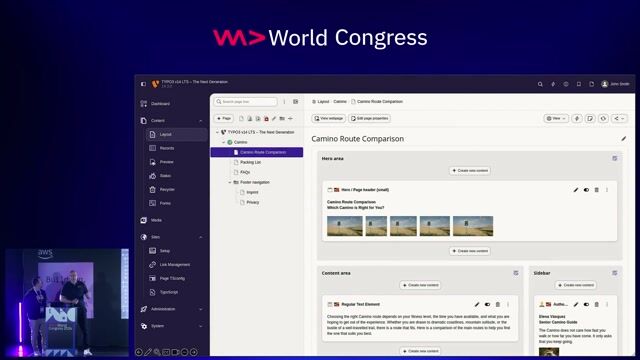
Task: Open Link Management module
Action: [176, 264]
